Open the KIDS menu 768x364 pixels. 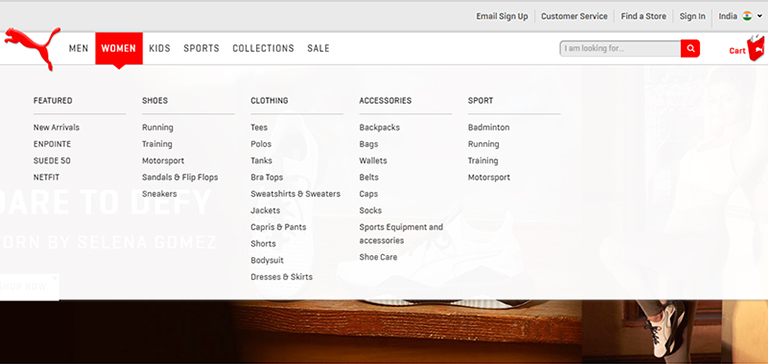click(160, 49)
